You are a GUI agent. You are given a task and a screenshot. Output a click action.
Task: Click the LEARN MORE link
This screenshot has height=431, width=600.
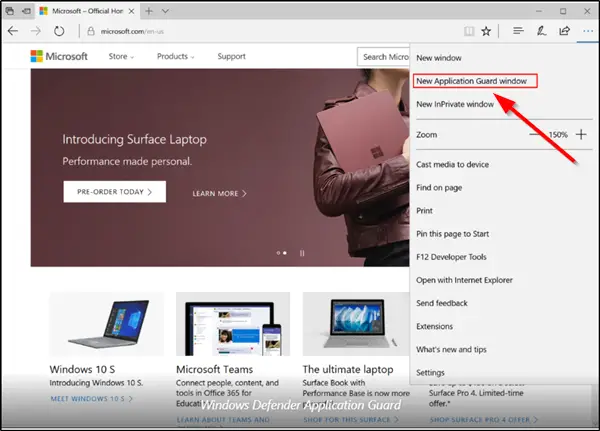click(219, 194)
